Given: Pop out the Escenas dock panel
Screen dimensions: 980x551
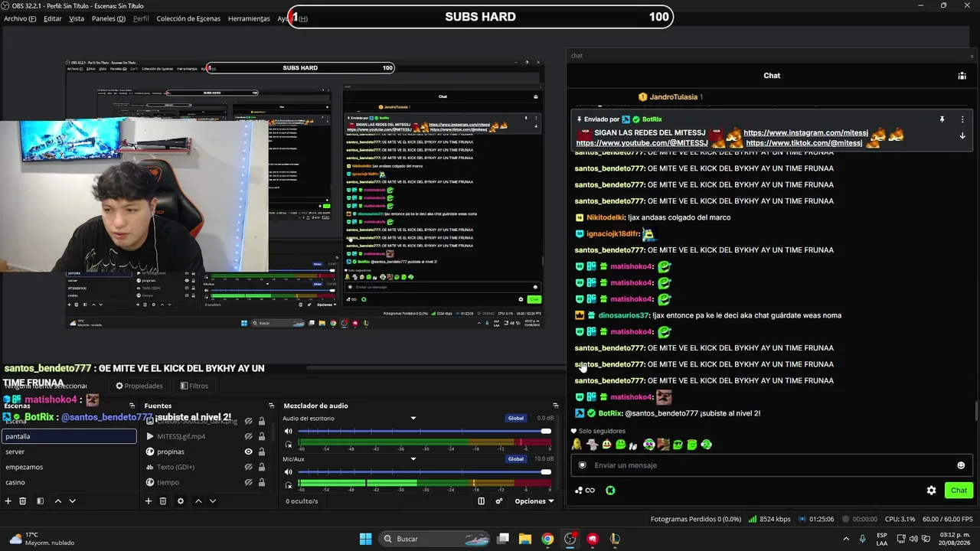Looking at the screenshot, I should pos(132,406).
